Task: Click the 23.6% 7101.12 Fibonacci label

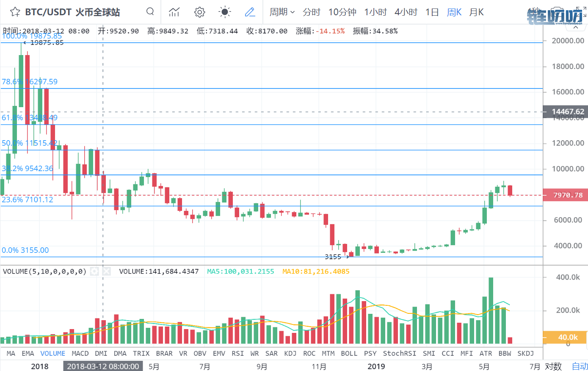Action: (x=28, y=199)
